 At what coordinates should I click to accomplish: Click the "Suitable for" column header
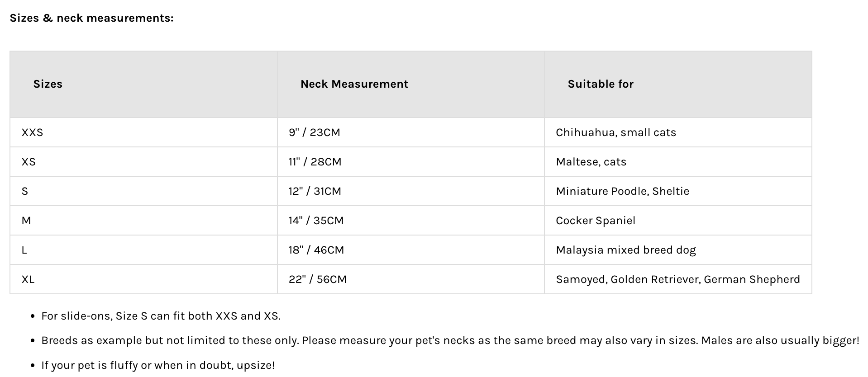tap(601, 84)
